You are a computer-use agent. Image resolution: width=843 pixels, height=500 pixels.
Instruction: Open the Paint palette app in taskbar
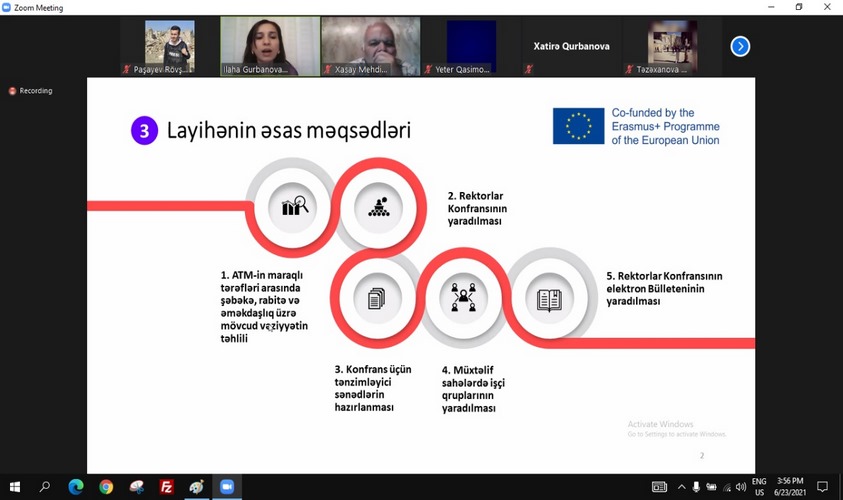(x=197, y=487)
